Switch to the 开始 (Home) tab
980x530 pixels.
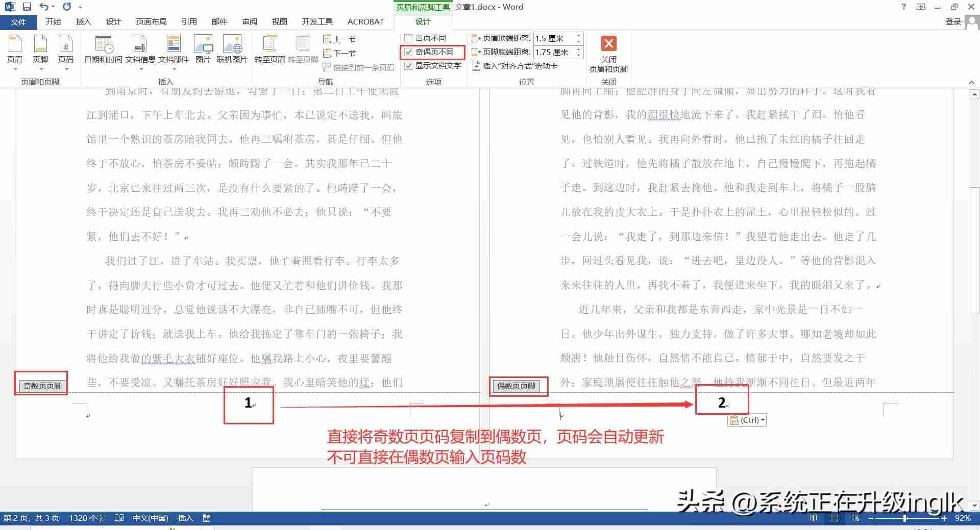click(53, 22)
